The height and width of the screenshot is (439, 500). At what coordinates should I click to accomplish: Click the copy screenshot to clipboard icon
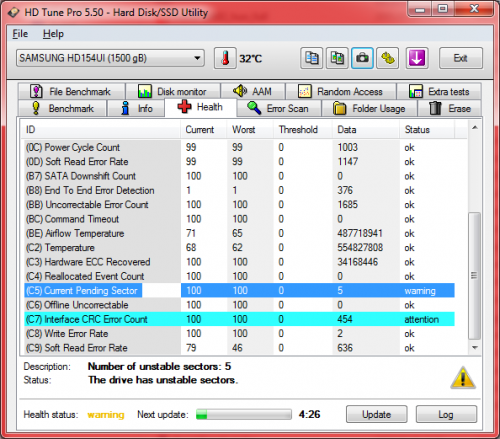coord(337,58)
